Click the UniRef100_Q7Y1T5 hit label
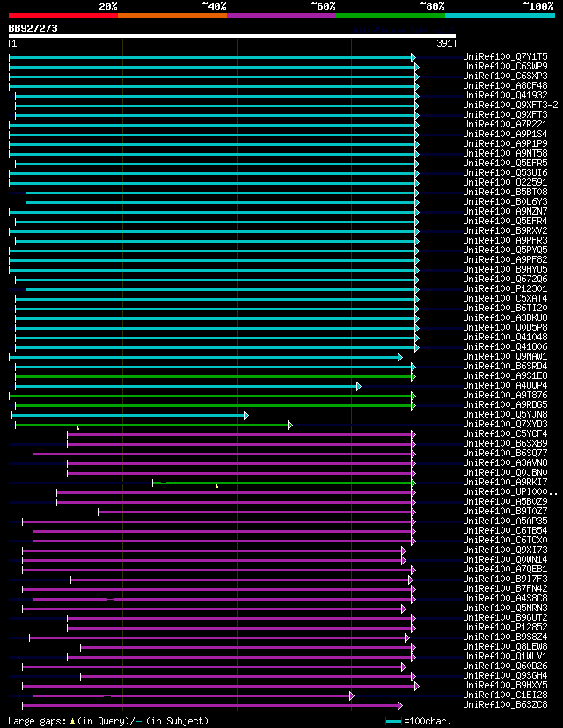The height and width of the screenshot is (728, 563). pyautogui.click(x=505, y=56)
